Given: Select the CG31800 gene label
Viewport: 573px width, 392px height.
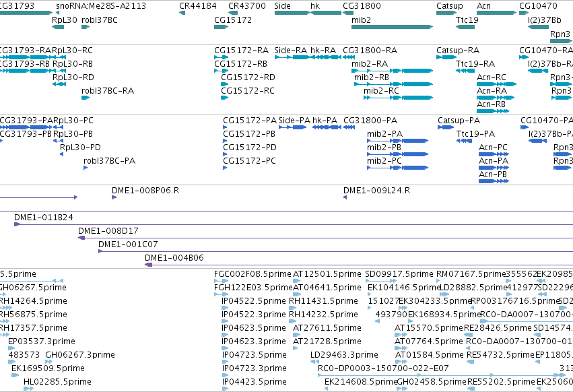Looking at the screenshot, I should click(362, 6).
